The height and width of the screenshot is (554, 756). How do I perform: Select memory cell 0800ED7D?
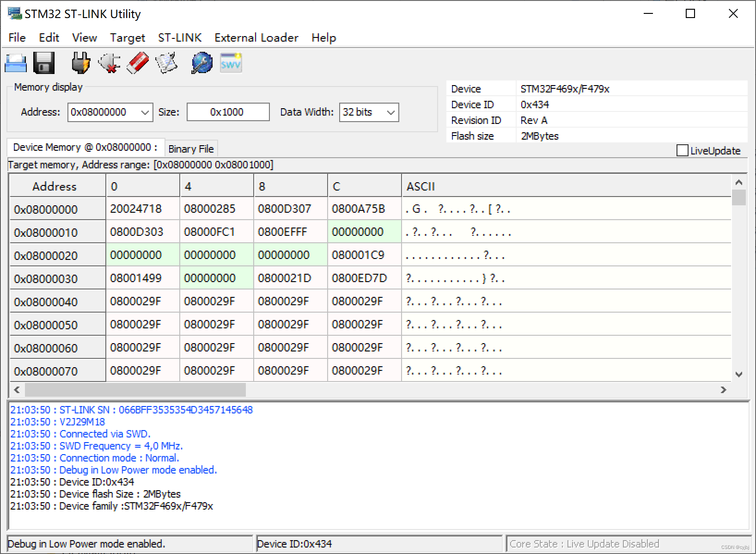(x=364, y=278)
